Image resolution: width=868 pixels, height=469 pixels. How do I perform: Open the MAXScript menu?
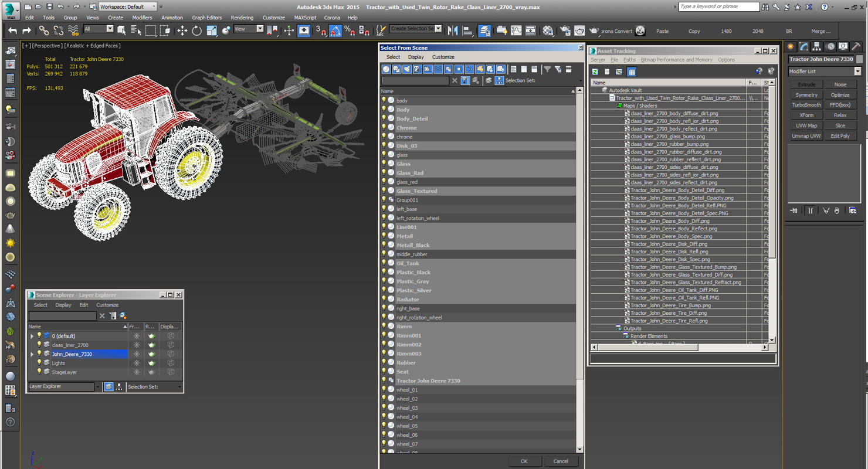coord(305,18)
